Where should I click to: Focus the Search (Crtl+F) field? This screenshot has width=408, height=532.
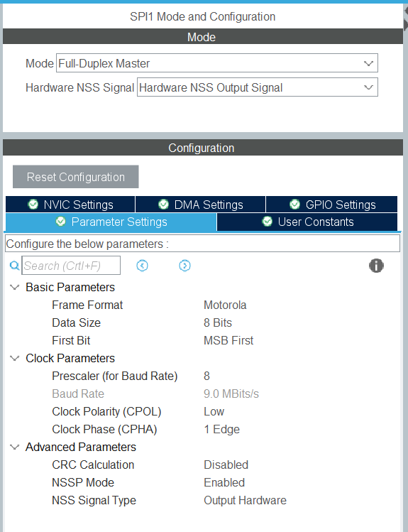click(x=71, y=266)
